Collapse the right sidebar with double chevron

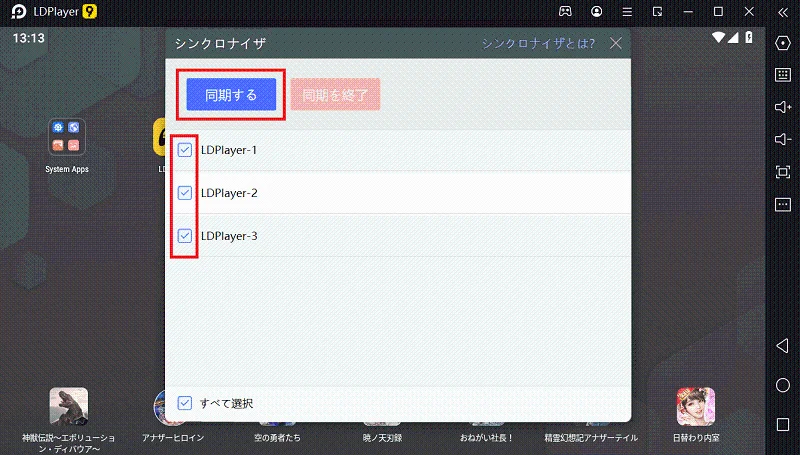[x=783, y=12]
